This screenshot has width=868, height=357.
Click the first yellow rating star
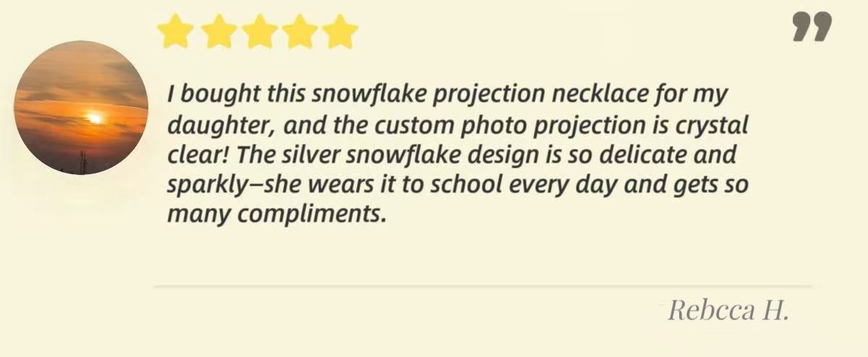pyautogui.click(x=175, y=32)
